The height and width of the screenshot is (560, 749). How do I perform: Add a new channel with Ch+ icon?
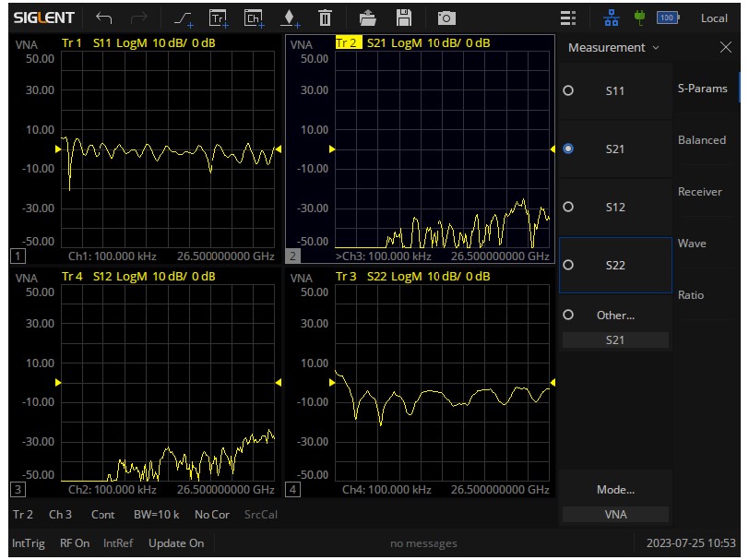click(254, 18)
